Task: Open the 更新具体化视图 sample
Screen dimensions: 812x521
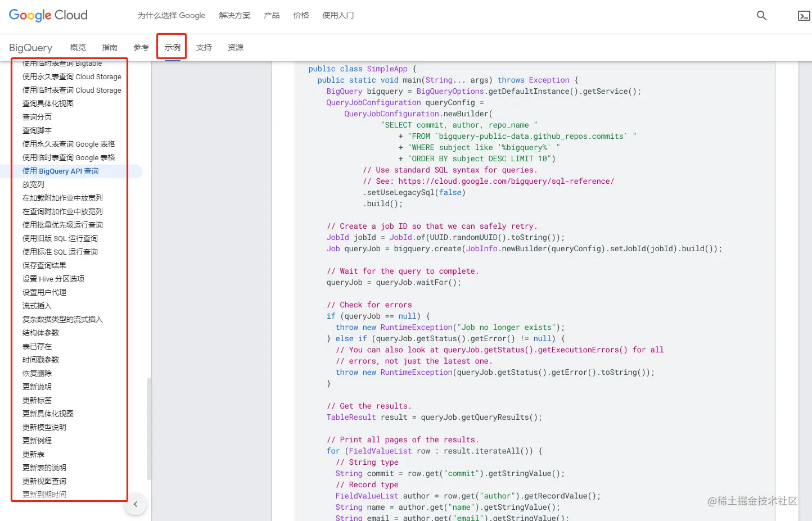Action: [x=48, y=414]
